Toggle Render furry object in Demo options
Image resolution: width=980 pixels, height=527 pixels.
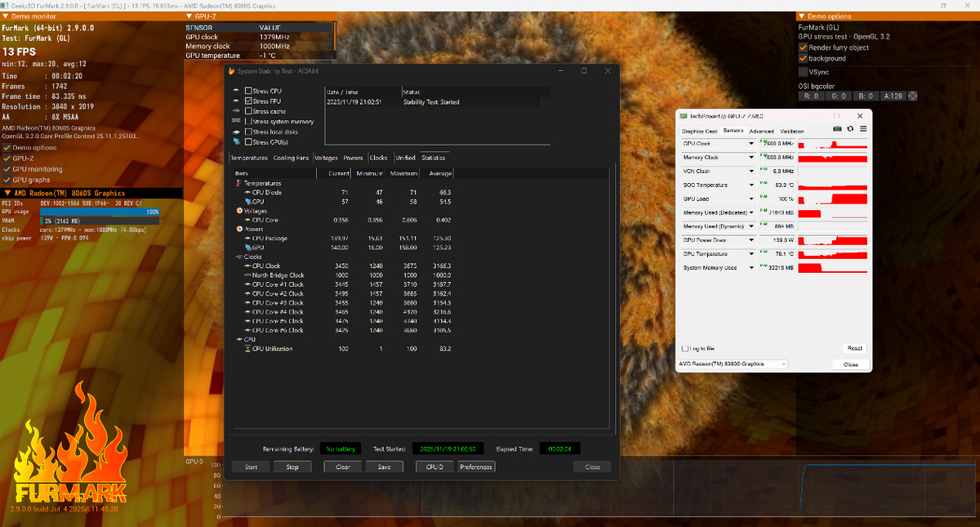click(x=803, y=47)
